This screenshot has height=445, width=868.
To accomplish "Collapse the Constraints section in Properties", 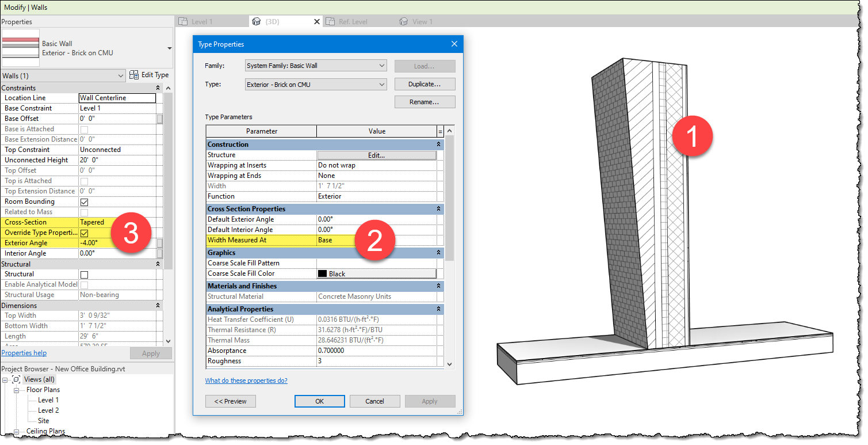I will click(x=158, y=88).
